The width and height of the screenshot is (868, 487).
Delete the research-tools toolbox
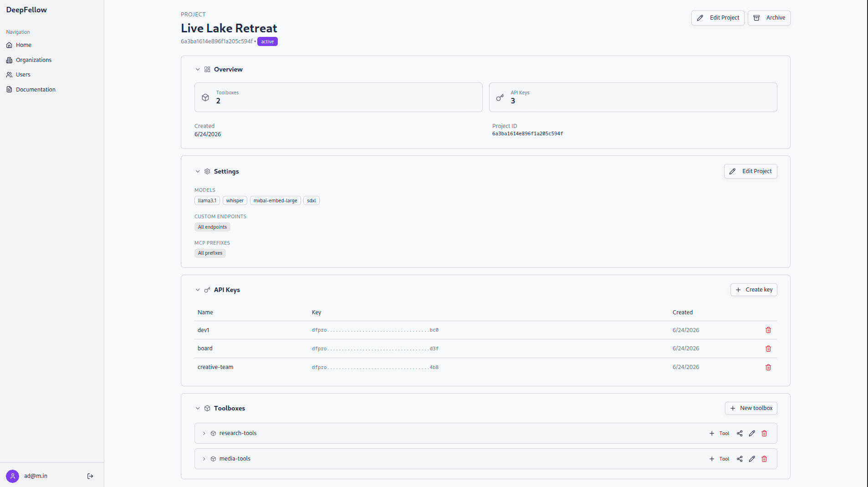764,434
